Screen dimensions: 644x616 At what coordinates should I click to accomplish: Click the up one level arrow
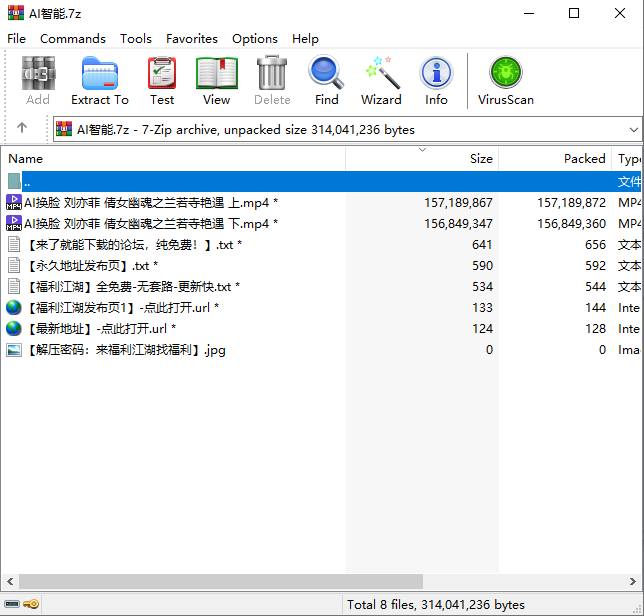pos(22,129)
